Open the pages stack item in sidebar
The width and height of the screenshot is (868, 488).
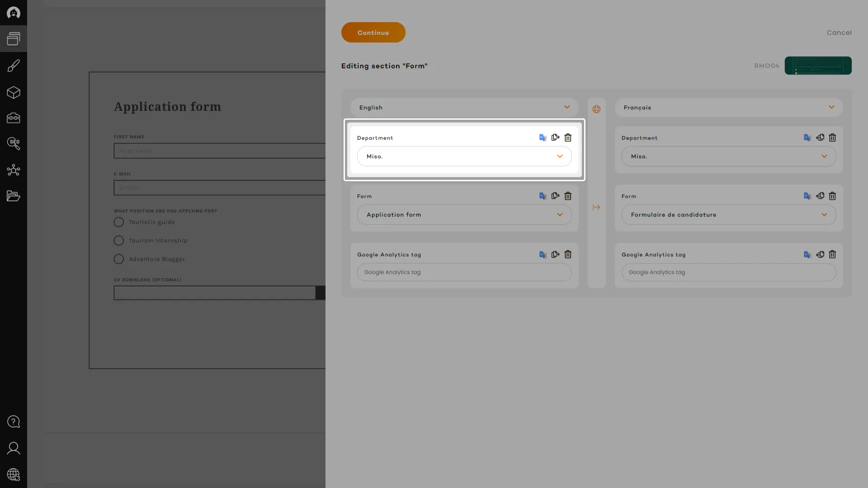pos(14,39)
